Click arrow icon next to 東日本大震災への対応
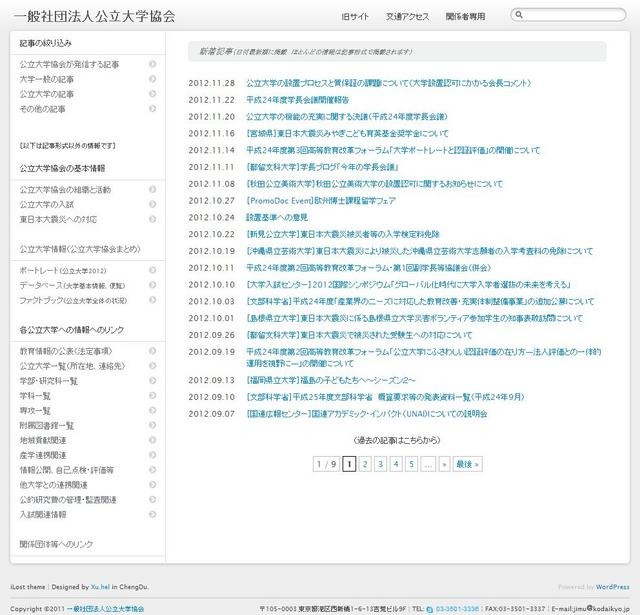 coord(152,219)
